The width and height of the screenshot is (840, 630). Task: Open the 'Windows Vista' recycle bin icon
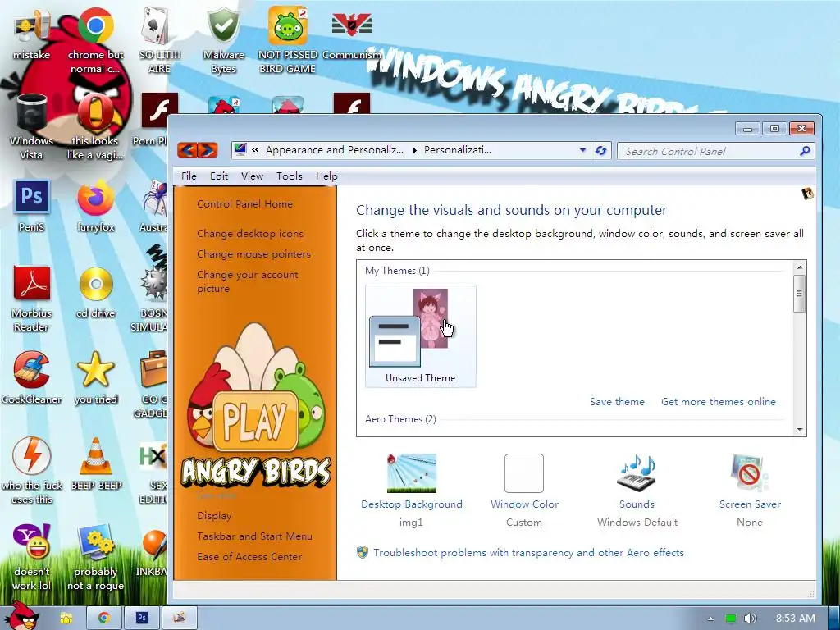(x=31, y=126)
